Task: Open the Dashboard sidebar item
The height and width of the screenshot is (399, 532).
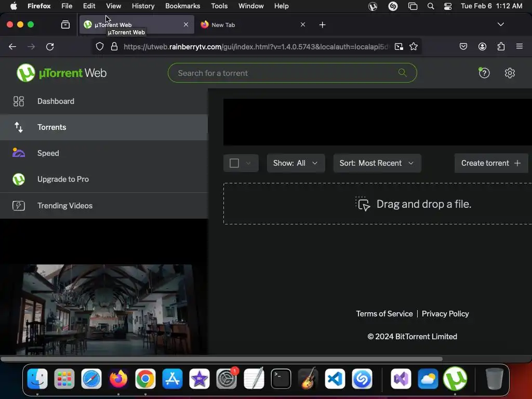Action: (104, 101)
